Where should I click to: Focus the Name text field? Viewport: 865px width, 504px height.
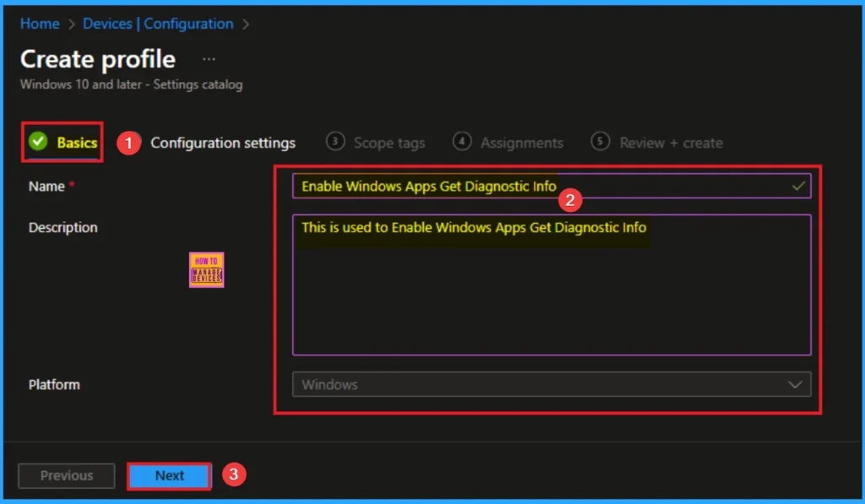coord(541,186)
